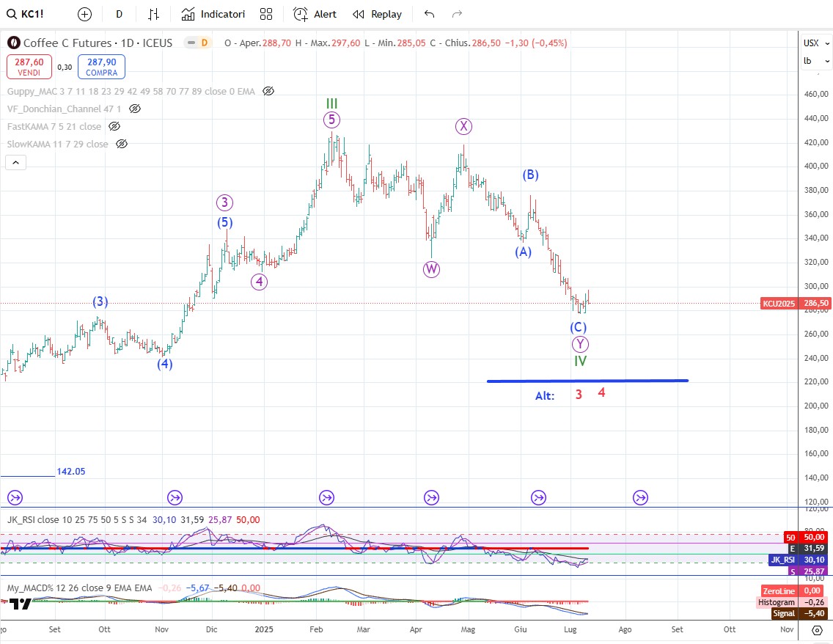Select the blue horizontal line near 220

(587, 381)
